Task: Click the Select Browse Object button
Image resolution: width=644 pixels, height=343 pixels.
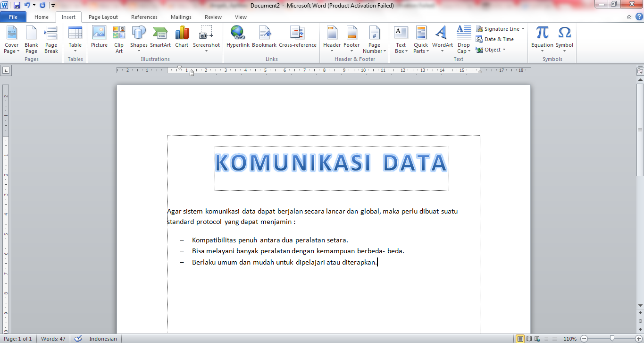Action: [640, 320]
